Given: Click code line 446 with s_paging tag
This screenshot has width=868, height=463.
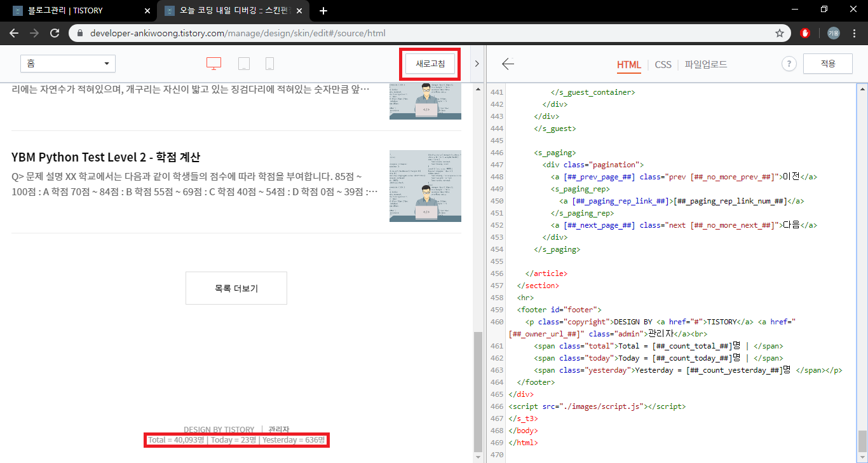Looking at the screenshot, I should [555, 153].
